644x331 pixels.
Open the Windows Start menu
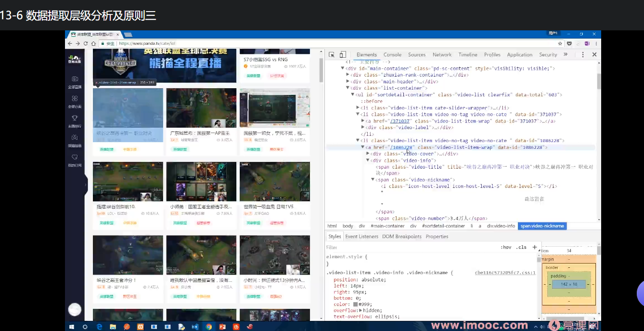coord(72,326)
